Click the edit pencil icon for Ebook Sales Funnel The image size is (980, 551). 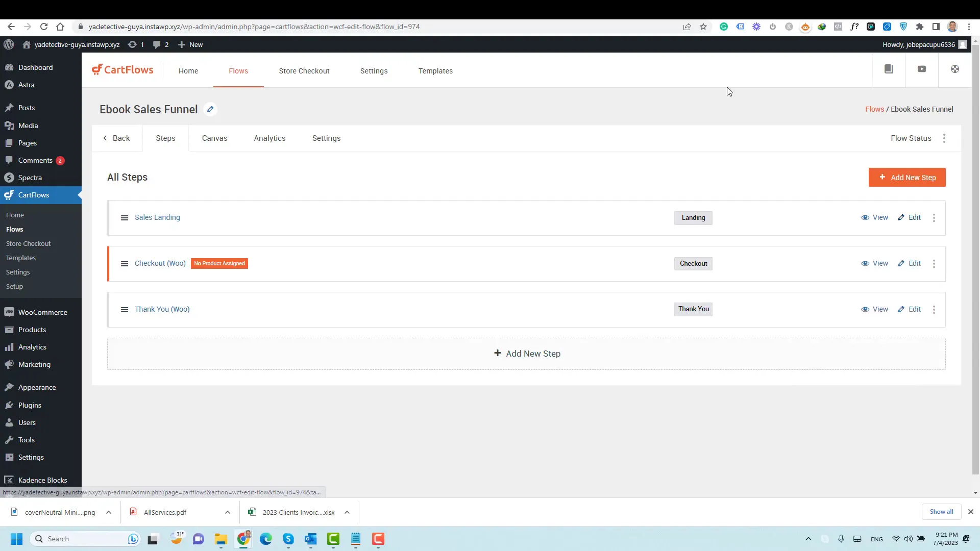[210, 109]
